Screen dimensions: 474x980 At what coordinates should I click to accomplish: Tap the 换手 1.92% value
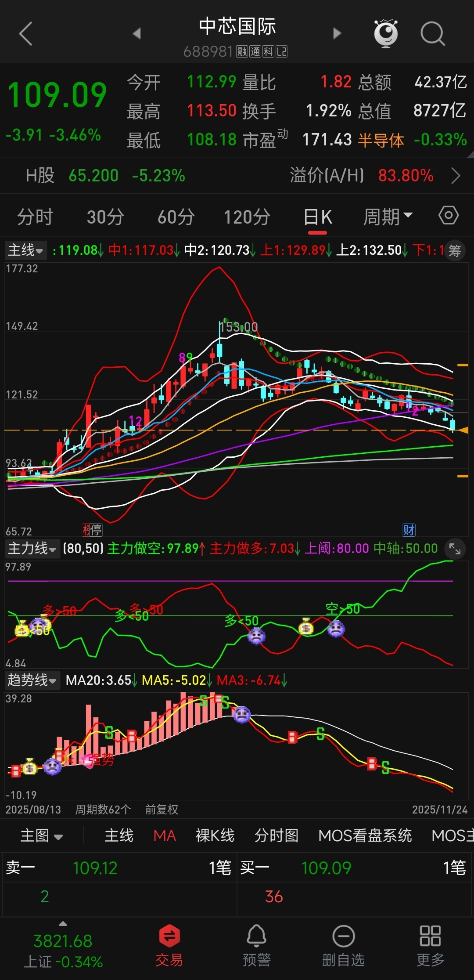coord(329,111)
